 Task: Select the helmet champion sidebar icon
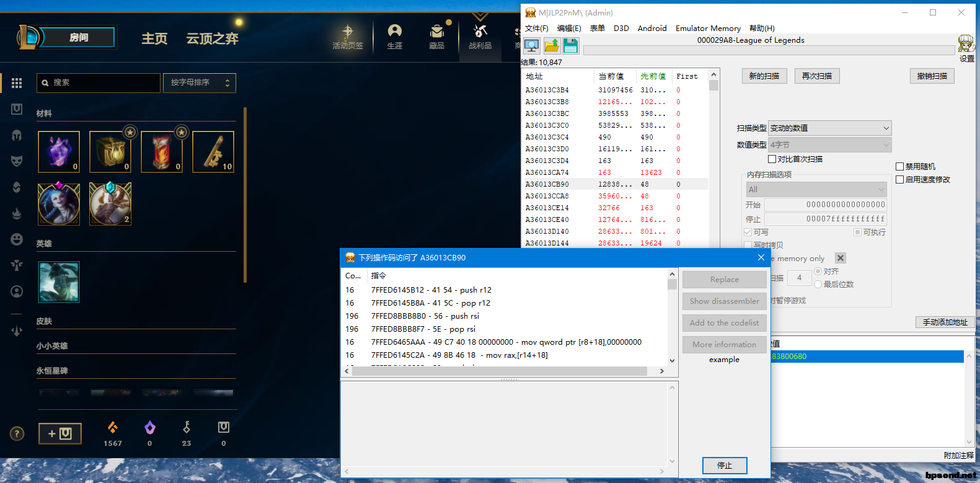[x=17, y=135]
